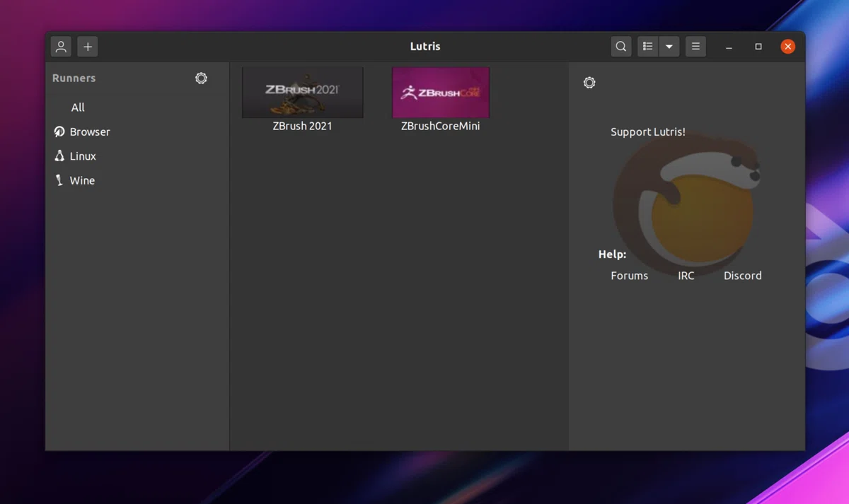Open the Forums help link
The width and height of the screenshot is (849, 504).
coord(629,276)
